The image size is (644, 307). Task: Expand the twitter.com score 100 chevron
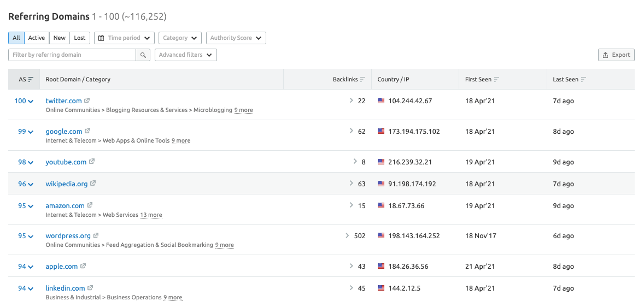point(31,102)
